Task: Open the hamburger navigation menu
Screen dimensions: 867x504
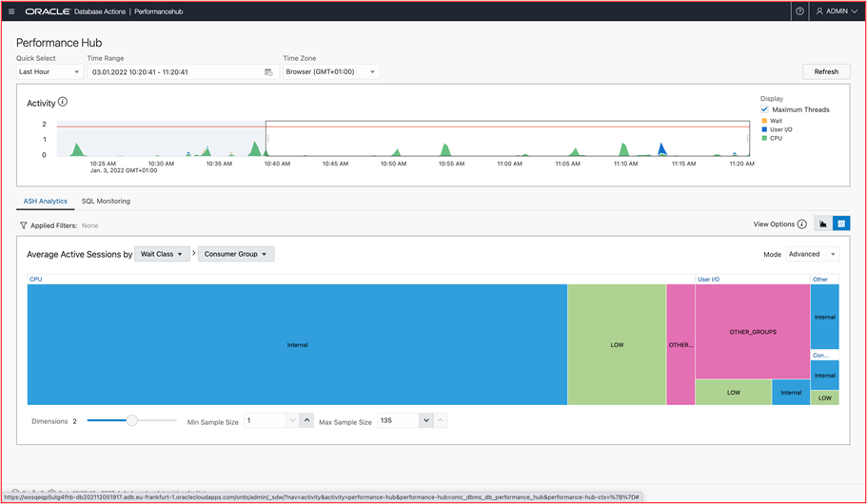Action: [11, 11]
